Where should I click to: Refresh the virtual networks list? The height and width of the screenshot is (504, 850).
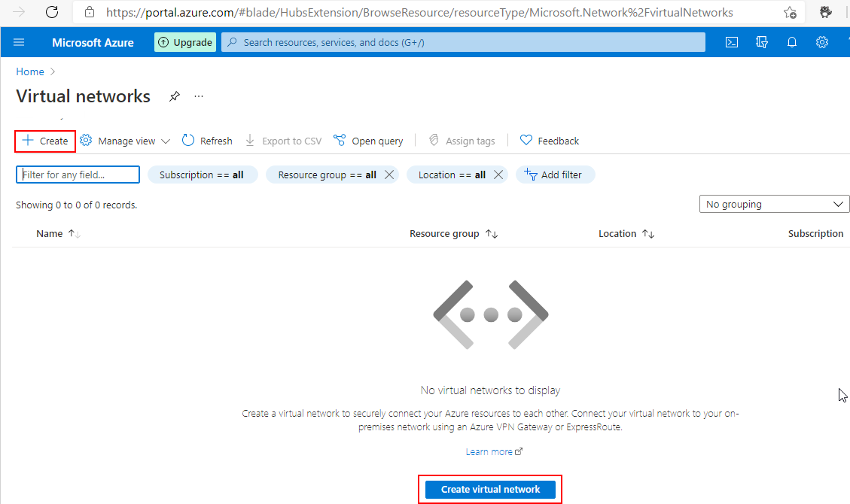207,141
